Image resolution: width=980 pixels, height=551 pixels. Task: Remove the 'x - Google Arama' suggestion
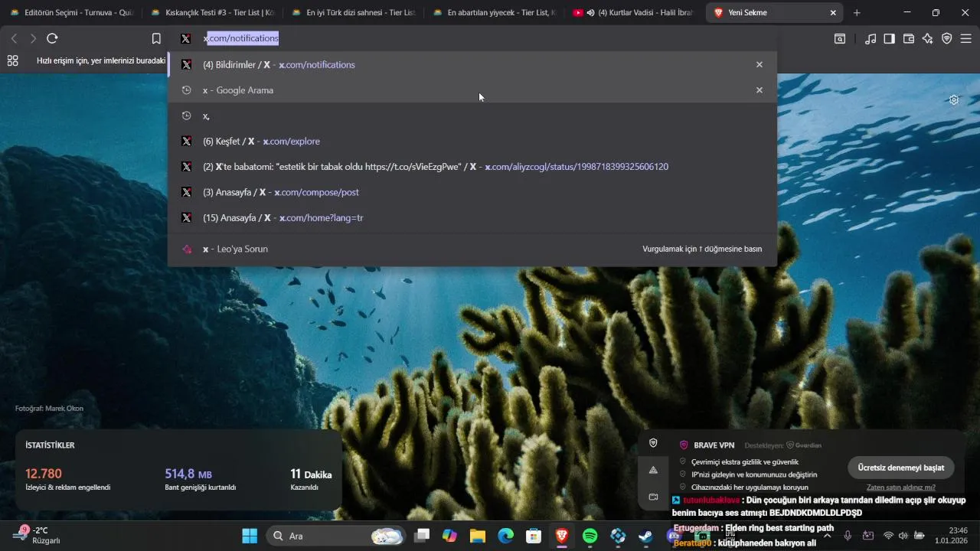click(x=759, y=90)
